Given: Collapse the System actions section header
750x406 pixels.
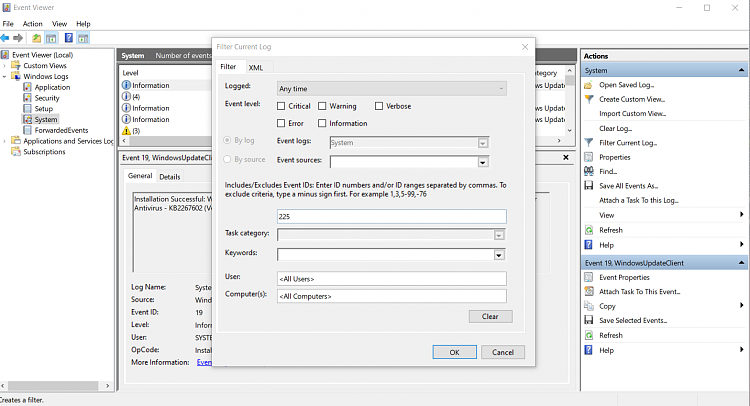Looking at the screenshot, I should point(741,70).
